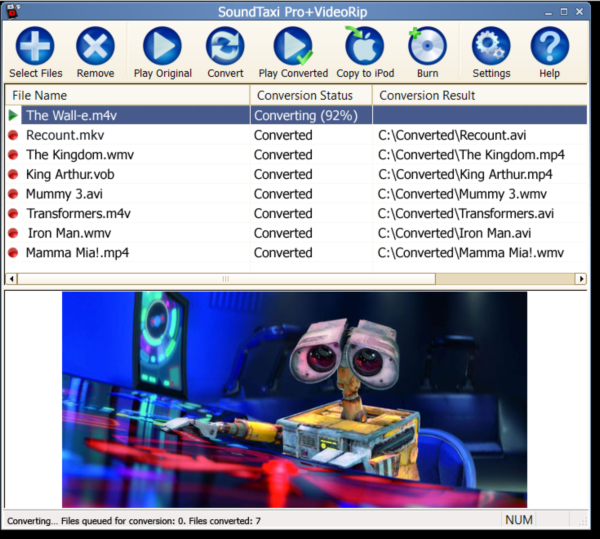Click result path C:\Converted\King Arthur.mp4
This screenshot has height=539, width=600.
(x=465, y=174)
